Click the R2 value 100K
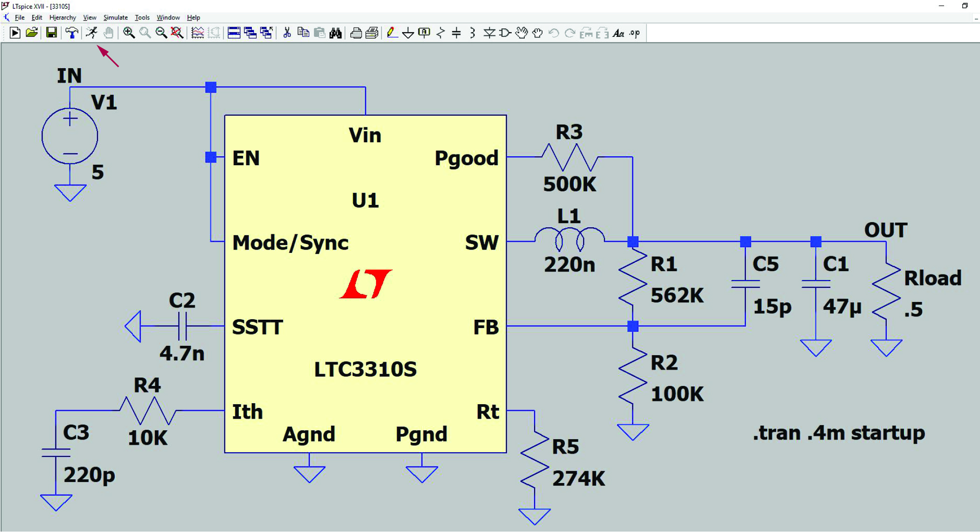Screen dimensions: 980x532 (677, 394)
